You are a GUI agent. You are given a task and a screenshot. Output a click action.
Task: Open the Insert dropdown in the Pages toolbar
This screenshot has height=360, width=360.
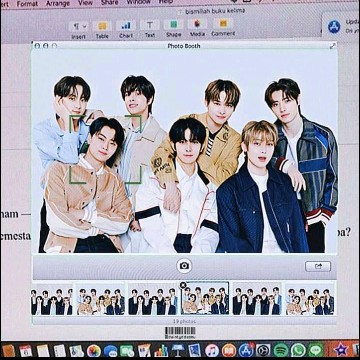[x=79, y=30]
